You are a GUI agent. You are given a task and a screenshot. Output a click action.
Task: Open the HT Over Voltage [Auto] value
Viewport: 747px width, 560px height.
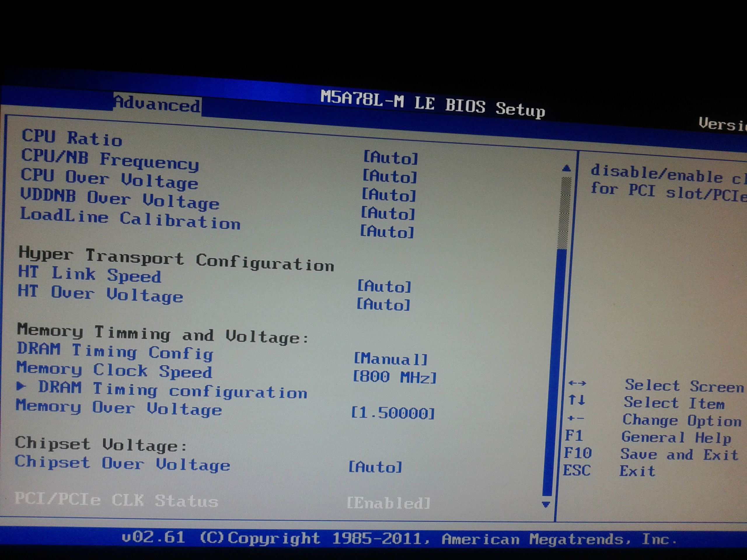(x=383, y=304)
